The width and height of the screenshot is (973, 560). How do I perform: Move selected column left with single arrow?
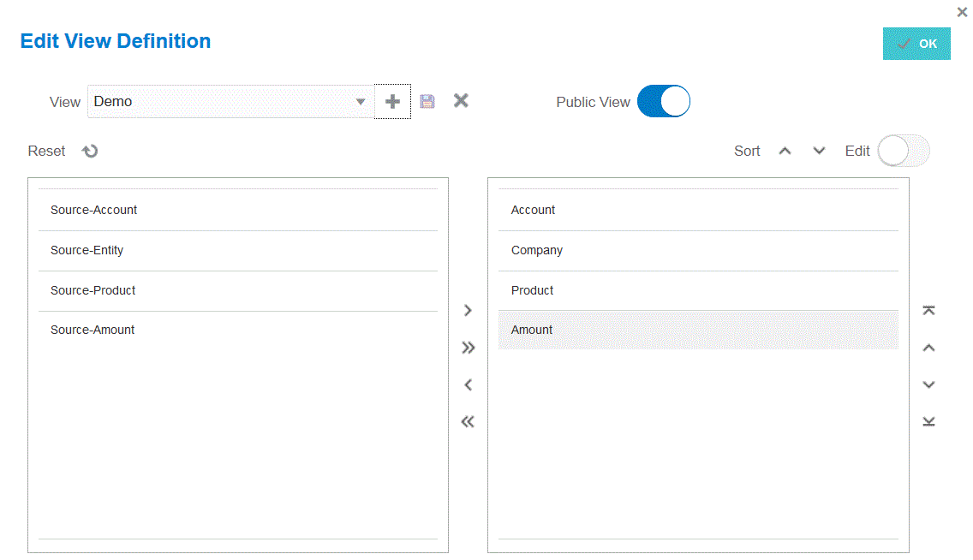click(x=468, y=385)
